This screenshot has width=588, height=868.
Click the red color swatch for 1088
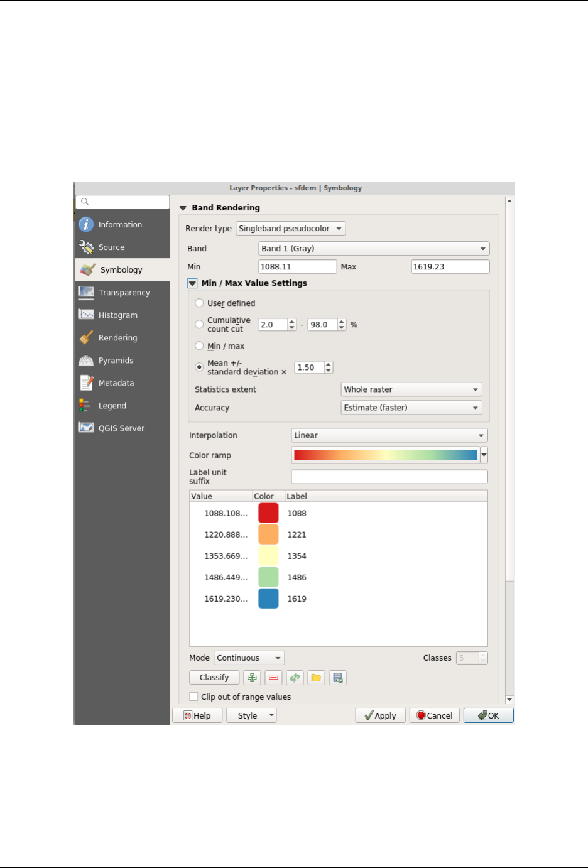coord(268,513)
